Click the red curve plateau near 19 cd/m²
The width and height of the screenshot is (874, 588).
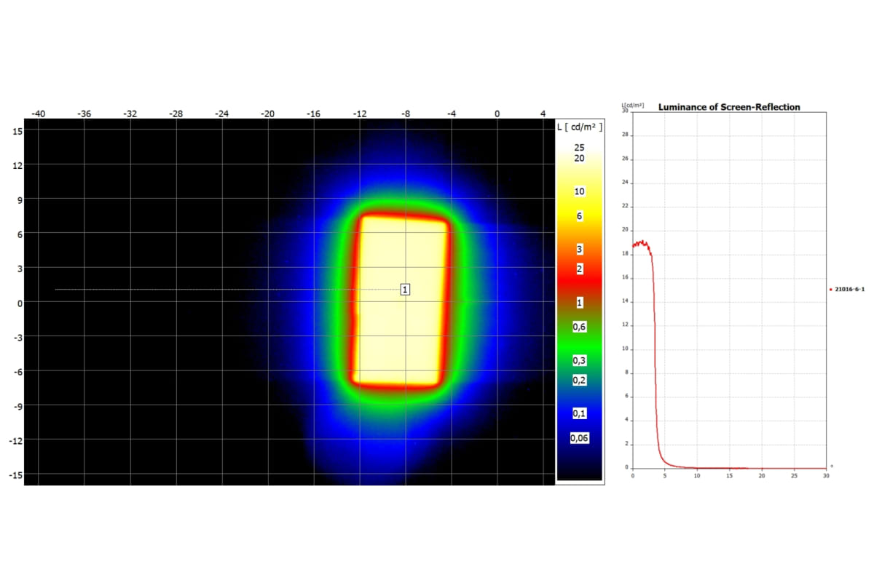pyautogui.click(x=641, y=243)
